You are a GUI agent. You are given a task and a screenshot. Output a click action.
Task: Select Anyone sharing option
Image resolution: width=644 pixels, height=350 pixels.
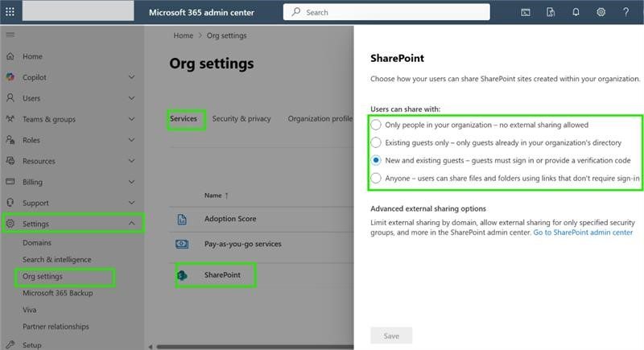pyautogui.click(x=376, y=178)
